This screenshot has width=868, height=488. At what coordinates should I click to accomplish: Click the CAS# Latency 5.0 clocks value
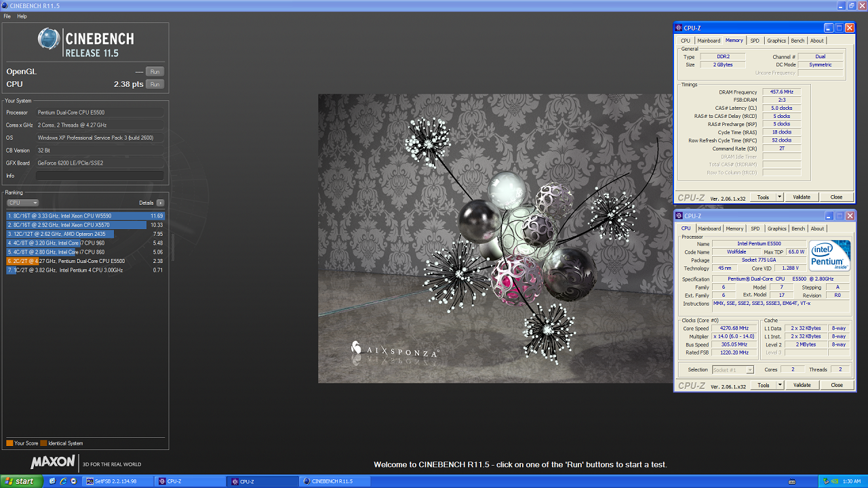781,108
